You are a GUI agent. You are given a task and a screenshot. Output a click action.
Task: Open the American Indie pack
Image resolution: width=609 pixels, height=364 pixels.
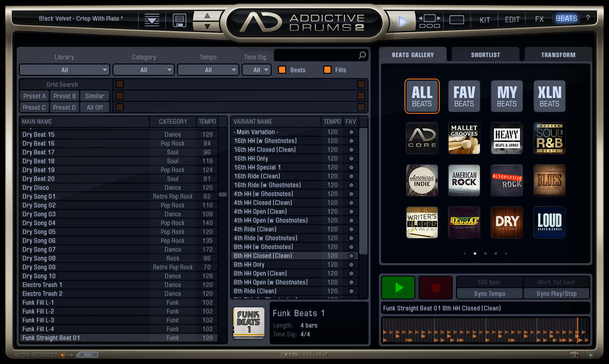[x=422, y=180]
